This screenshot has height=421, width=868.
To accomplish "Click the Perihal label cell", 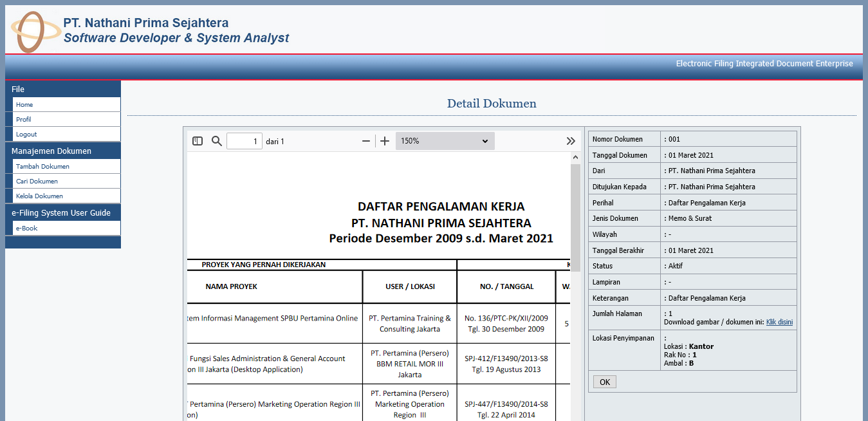I will [624, 203].
